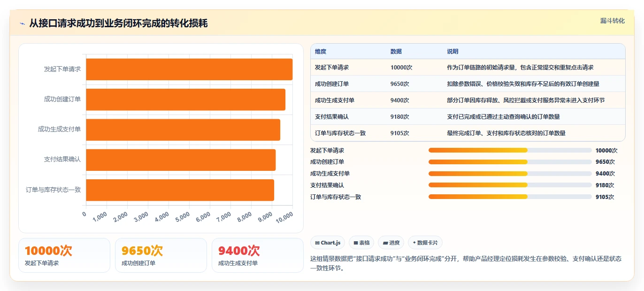Screen dimensions: 644x291
Task: Click the description starting 最终完成订单
Action: 506,133
